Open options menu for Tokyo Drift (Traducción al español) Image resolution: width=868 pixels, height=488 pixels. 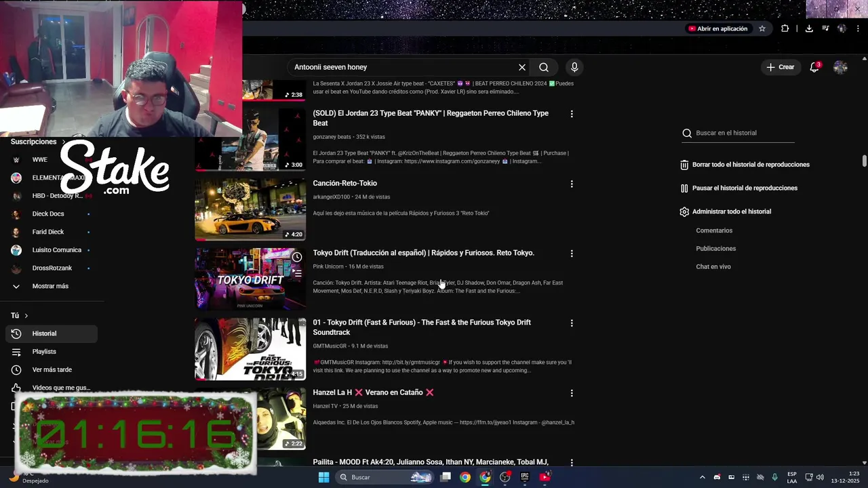tap(572, 253)
